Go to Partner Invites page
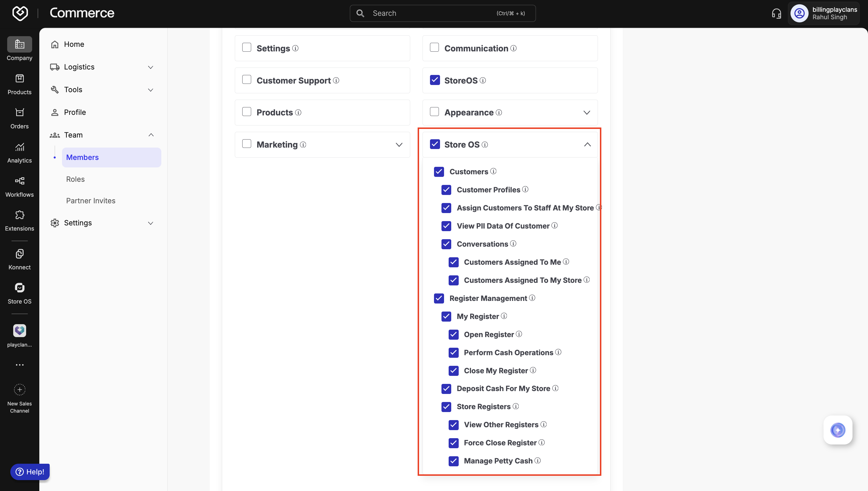The width and height of the screenshot is (868, 491). pyautogui.click(x=91, y=201)
